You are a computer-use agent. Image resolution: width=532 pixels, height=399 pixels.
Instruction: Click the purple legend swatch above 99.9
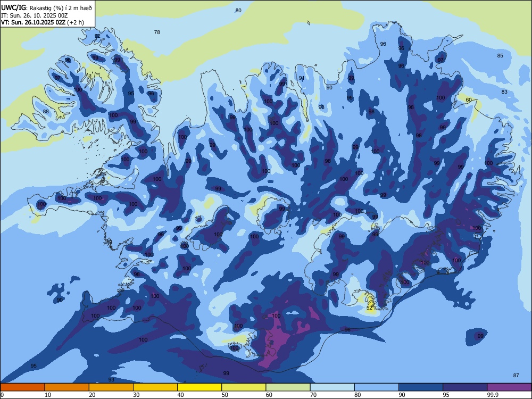(509, 387)
